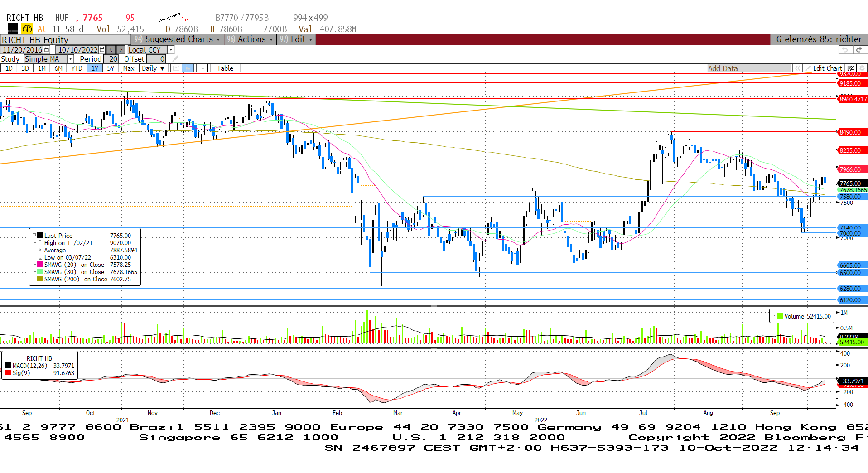Click the 6500.00 support level label
The image size is (868, 473).
click(852, 273)
